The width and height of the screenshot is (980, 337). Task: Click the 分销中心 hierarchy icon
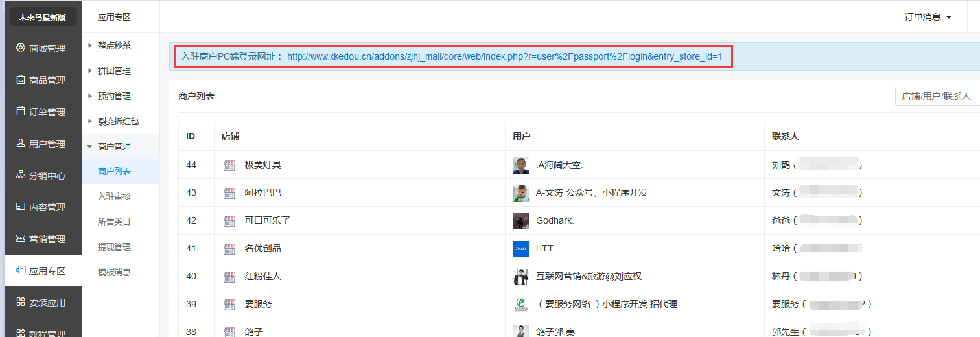21,175
